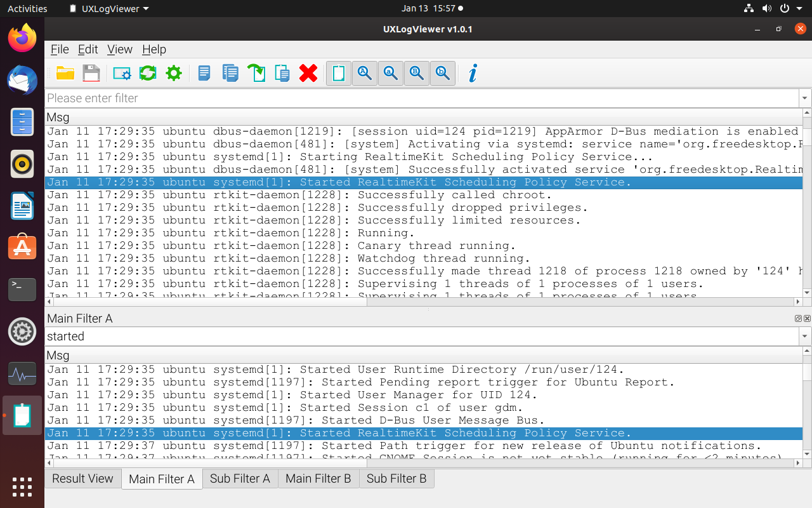The width and height of the screenshot is (812, 508).
Task: Open a log file from disk
Action: (x=65, y=72)
